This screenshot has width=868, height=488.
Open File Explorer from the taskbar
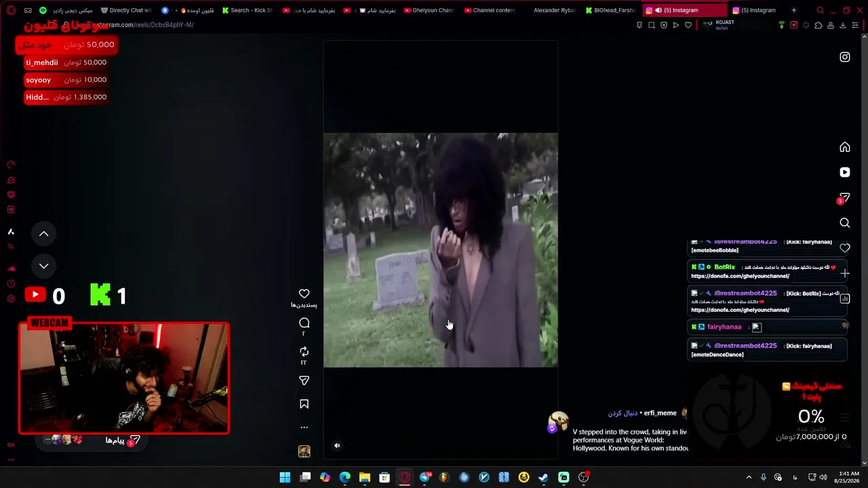(x=365, y=477)
